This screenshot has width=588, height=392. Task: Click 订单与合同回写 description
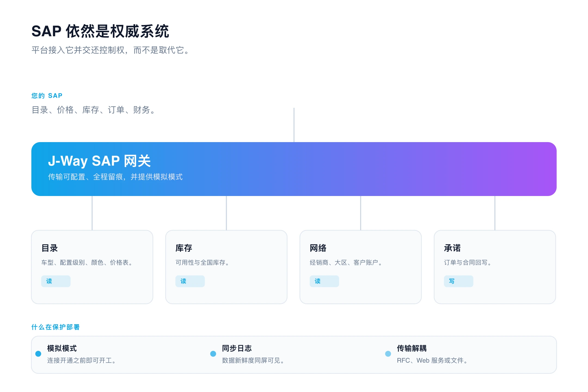(468, 262)
